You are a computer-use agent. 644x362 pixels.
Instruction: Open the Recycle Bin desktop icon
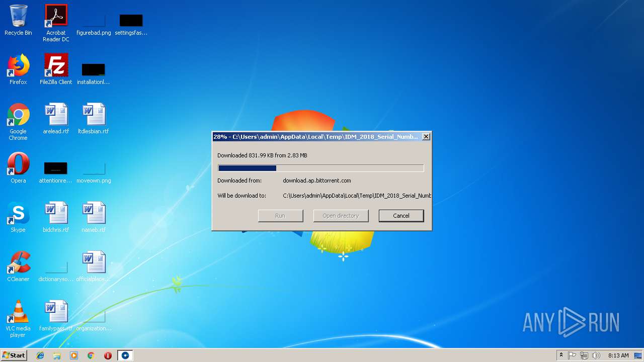[18, 20]
